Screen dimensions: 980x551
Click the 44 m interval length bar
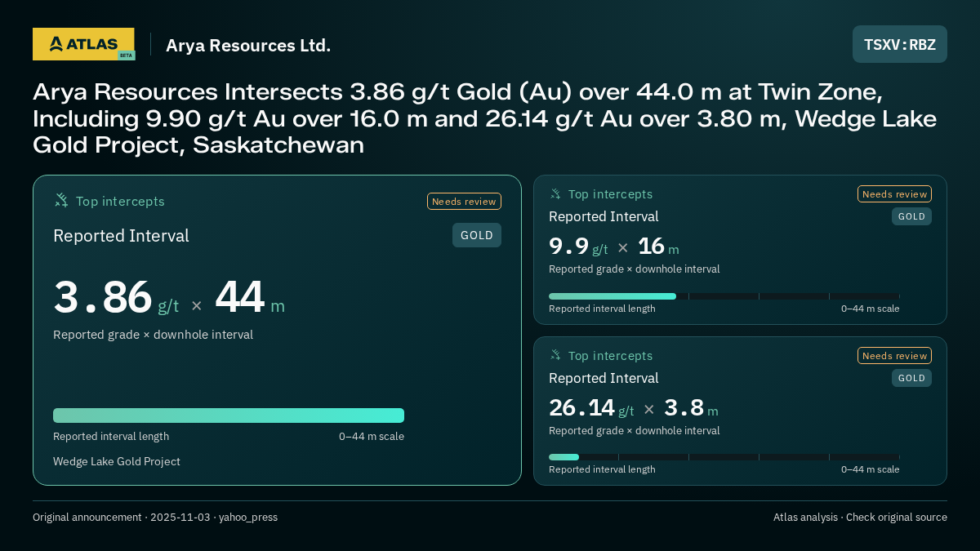coord(229,415)
